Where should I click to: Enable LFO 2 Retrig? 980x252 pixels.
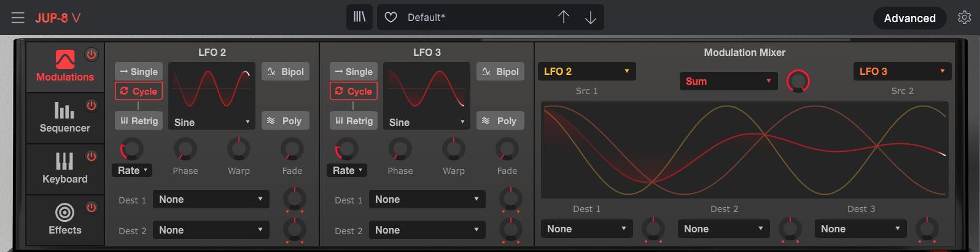click(138, 120)
